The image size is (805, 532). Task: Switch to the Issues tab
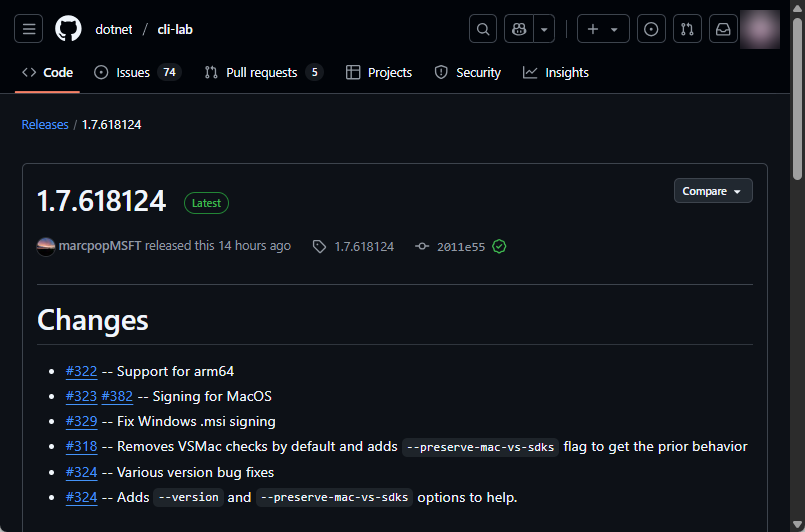click(136, 72)
